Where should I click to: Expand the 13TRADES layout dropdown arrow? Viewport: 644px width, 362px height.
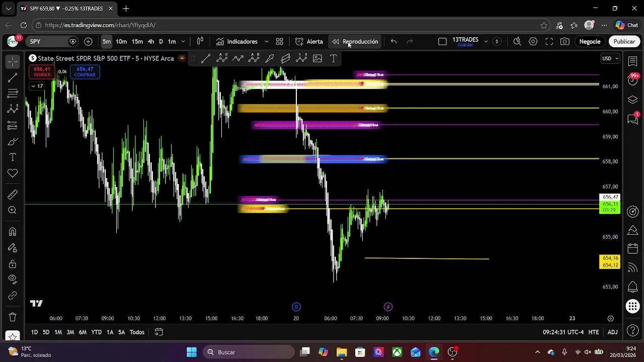click(x=486, y=41)
